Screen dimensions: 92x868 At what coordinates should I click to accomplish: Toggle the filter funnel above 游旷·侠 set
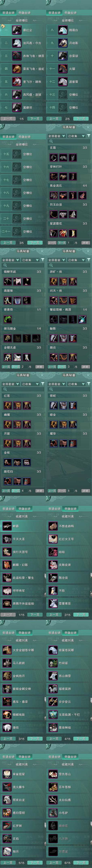89,260
